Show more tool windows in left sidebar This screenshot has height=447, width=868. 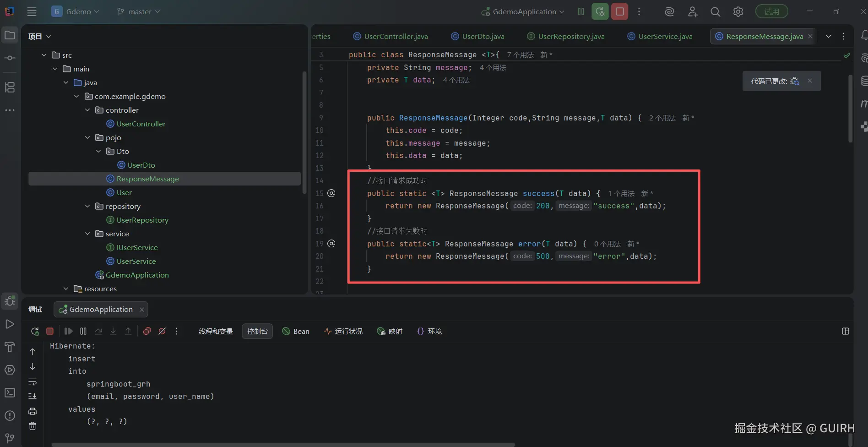[10, 110]
